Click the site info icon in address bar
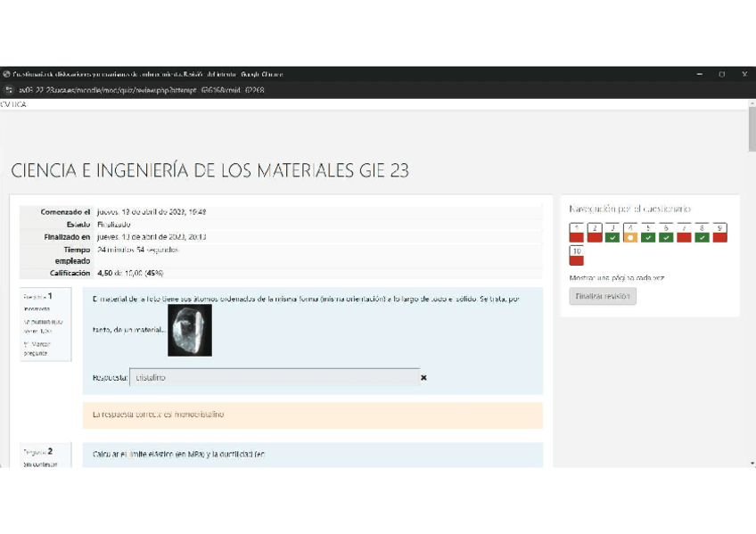The image size is (756, 534). click(x=8, y=90)
